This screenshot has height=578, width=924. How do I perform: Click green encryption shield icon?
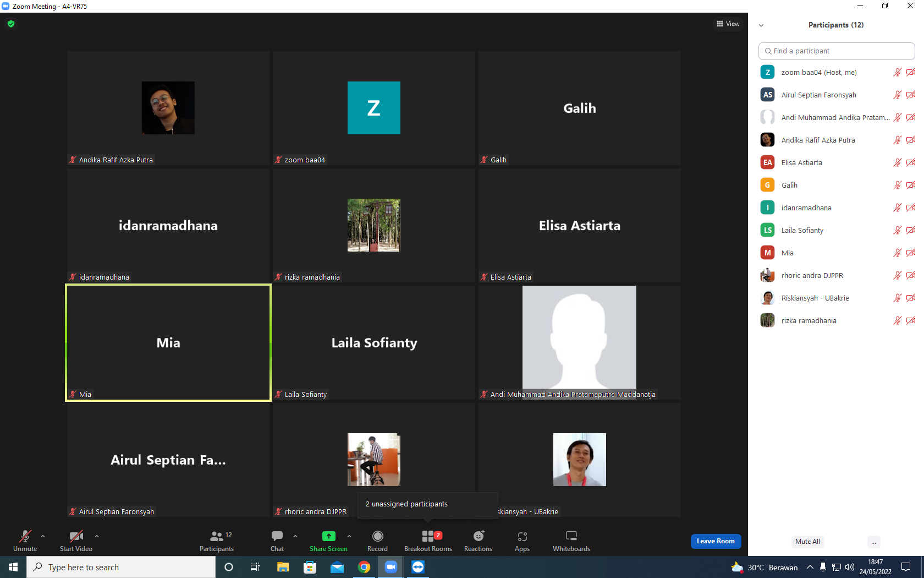click(11, 24)
